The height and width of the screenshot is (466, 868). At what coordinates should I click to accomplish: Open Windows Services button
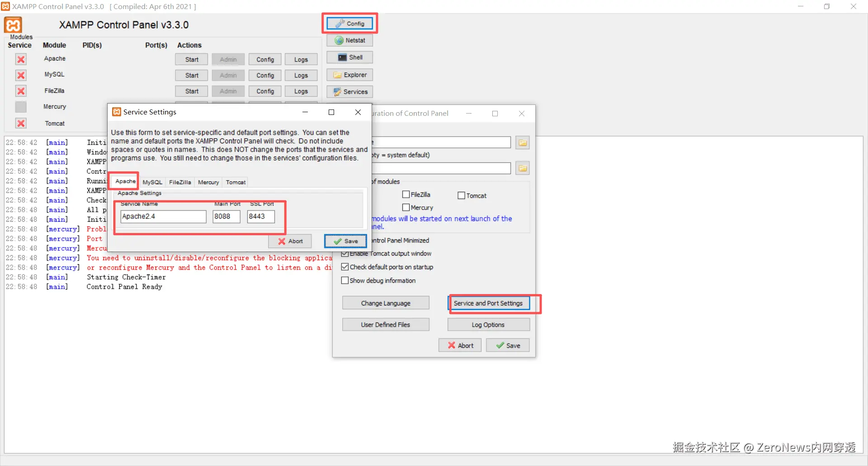350,92
